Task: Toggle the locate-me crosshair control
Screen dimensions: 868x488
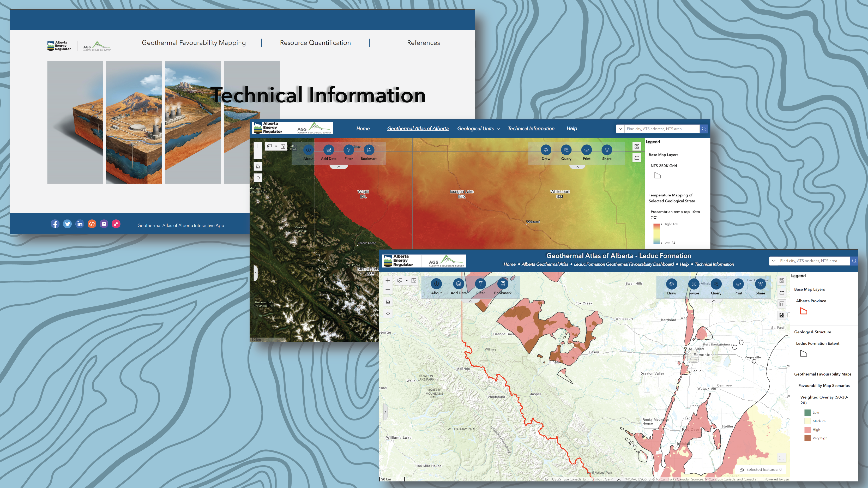Action: pyautogui.click(x=388, y=313)
